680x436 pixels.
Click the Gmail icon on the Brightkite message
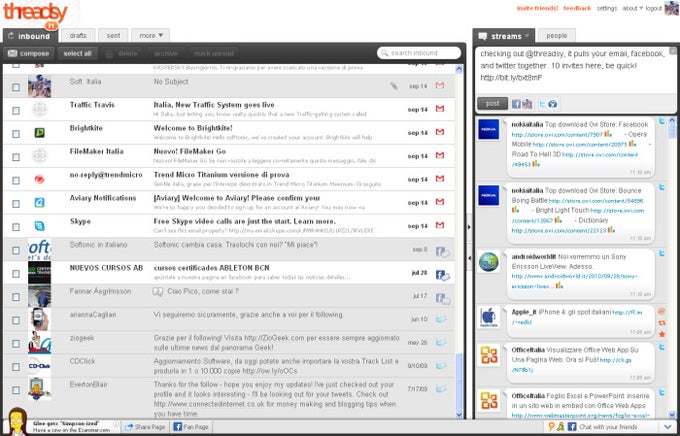[x=440, y=132]
